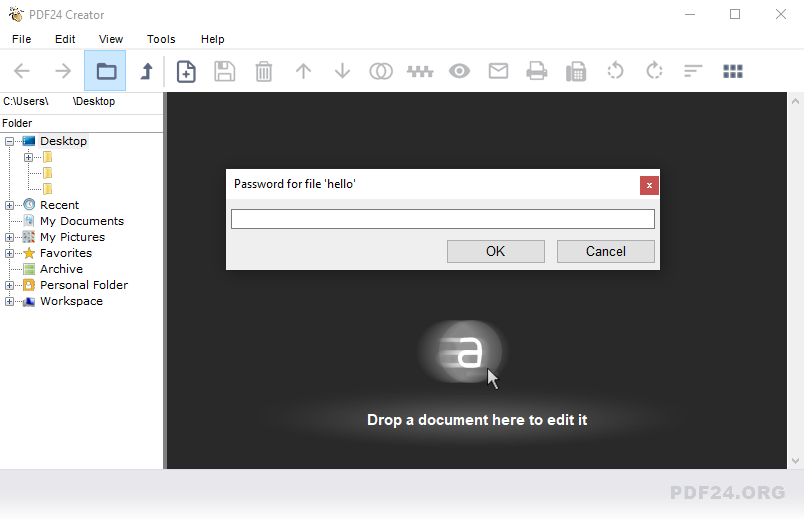Collapse the Desktop tree node
This screenshot has width=804, height=519.
click(9, 141)
